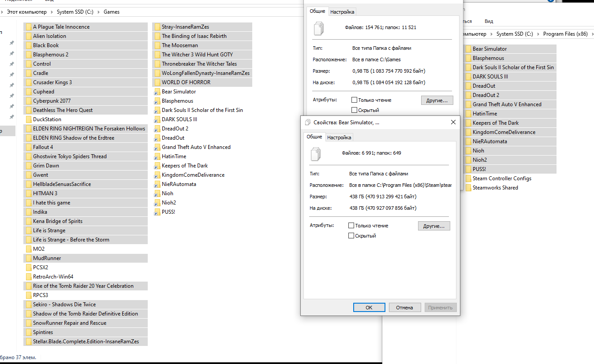Select the Indika folder icon
This screenshot has height=364, width=594.
(29, 212)
